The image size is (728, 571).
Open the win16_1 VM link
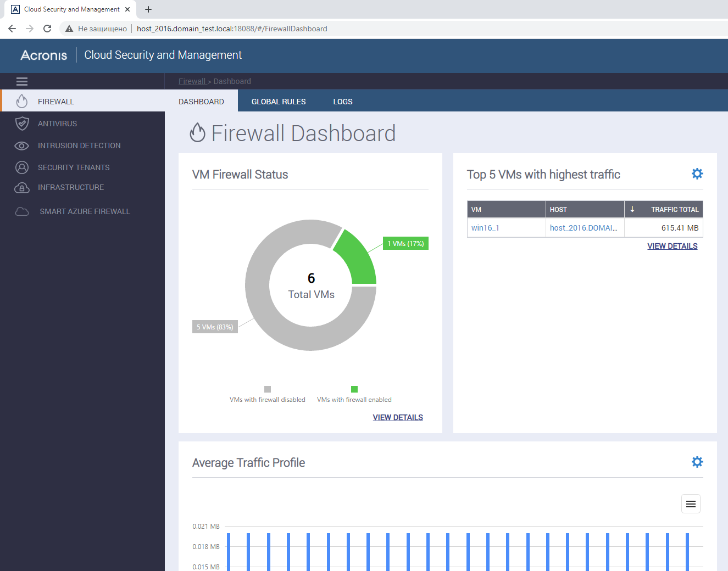click(x=485, y=228)
